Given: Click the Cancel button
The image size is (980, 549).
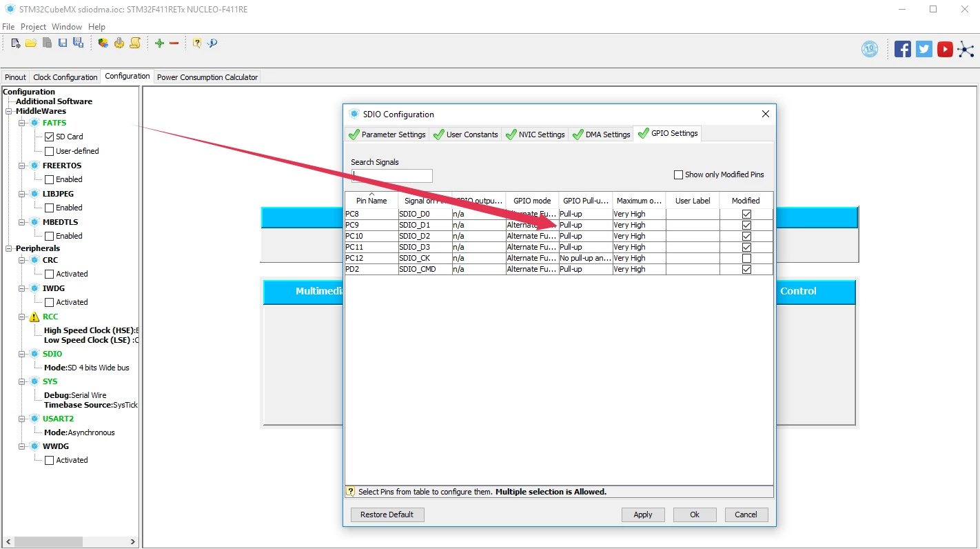Looking at the screenshot, I should coord(746,515).
